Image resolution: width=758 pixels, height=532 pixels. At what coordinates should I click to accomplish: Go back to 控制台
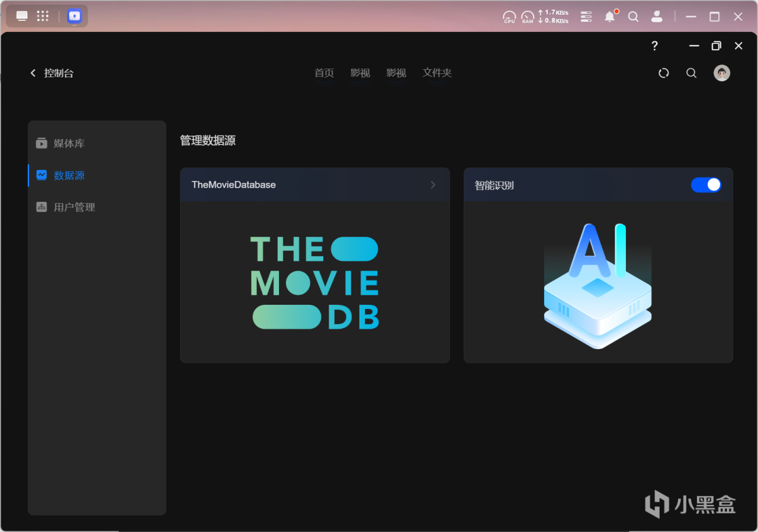(x=52, y=73)
